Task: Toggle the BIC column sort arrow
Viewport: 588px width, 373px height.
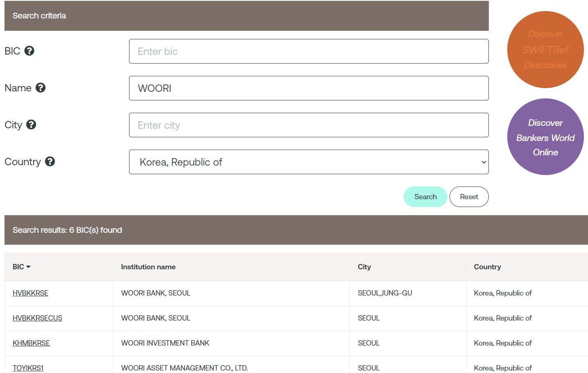Action: pyautogui.click(x=28, y=267)
